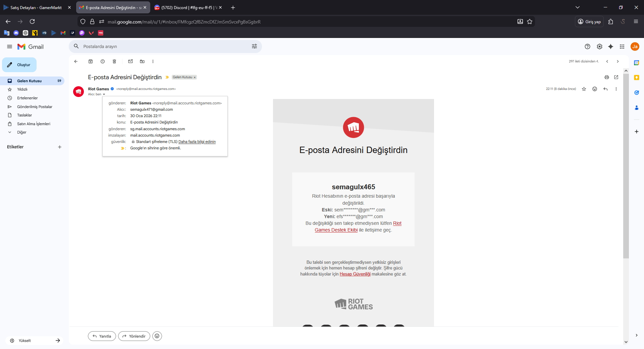
Task: Toggle importance marker next to subject
Action: [x=167, y=77]
